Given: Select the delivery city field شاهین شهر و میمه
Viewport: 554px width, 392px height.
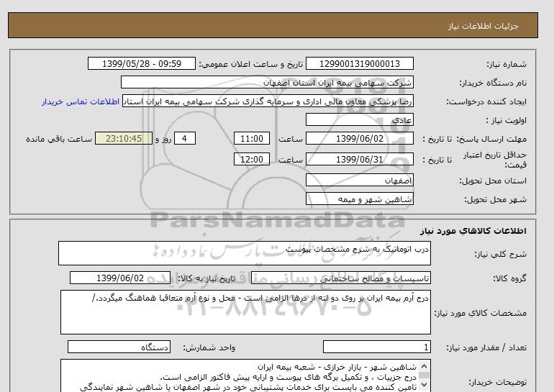Looking at the screenshot, I should tap(359, 199).
